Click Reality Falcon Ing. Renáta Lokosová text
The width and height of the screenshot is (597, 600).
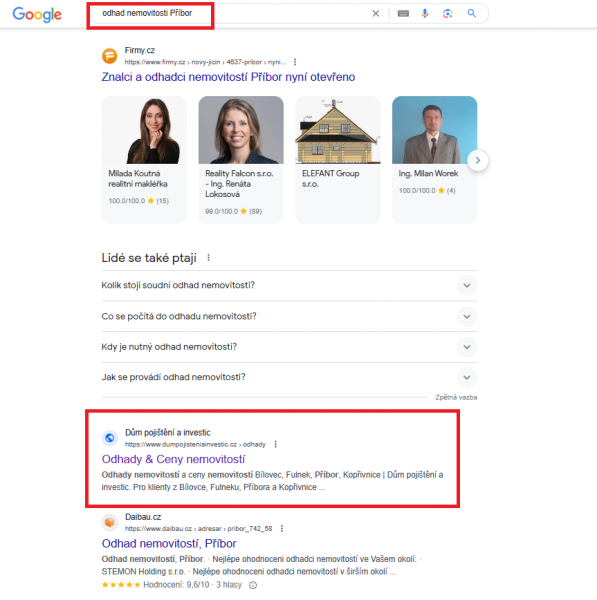point(239,184)
